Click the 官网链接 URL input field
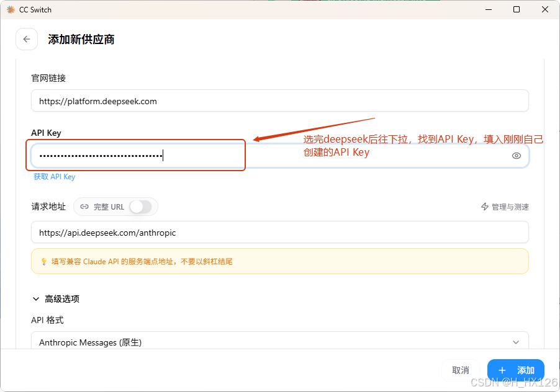560x392 pixels. coord(279,101)
